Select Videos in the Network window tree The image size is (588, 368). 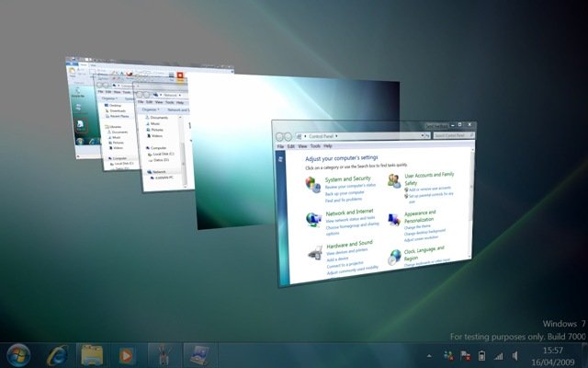tap(156, 135)
